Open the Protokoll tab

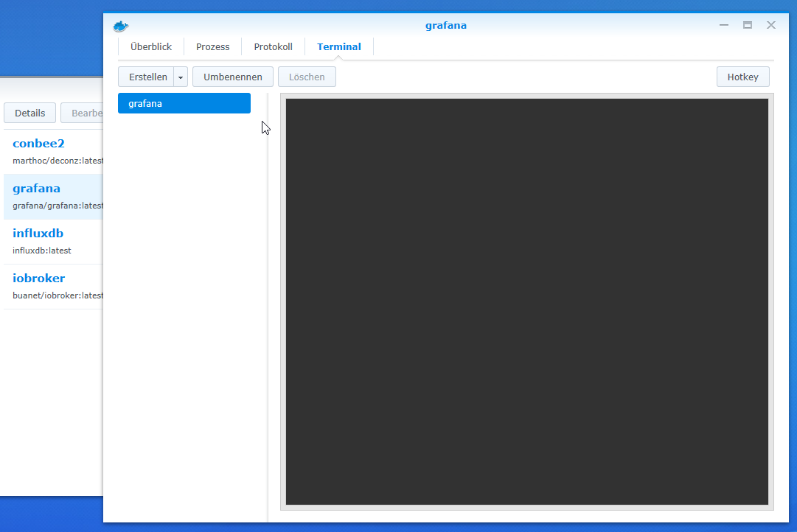(273, 46)
